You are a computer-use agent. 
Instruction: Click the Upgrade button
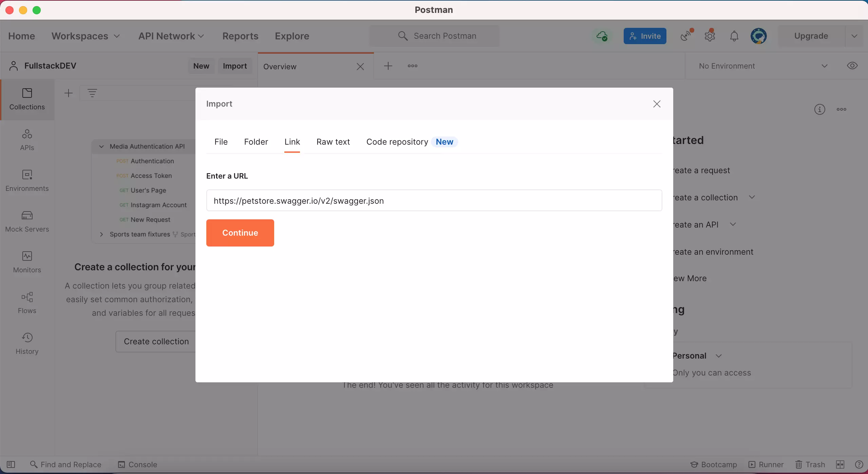[811, 36]
